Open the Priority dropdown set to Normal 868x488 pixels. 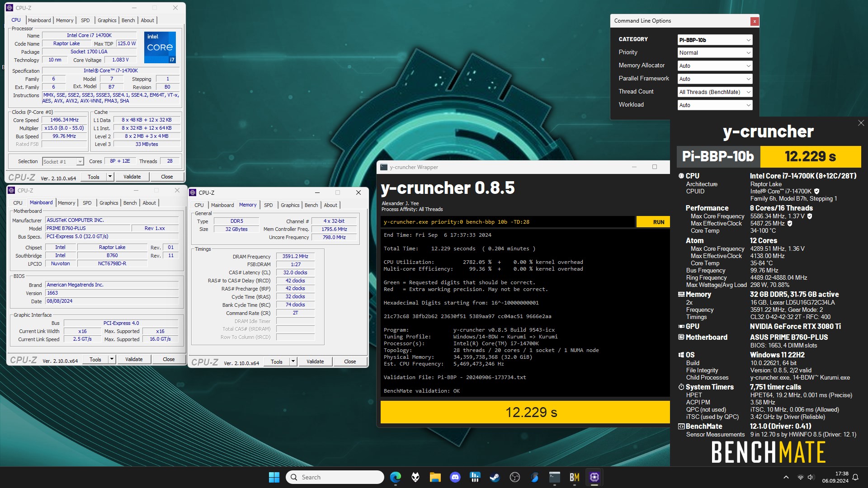[x=715, y=53]
